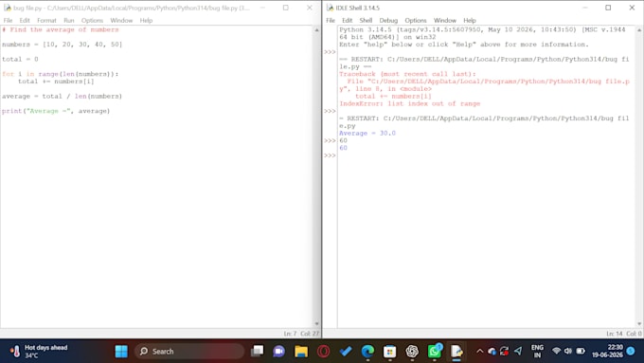Open File menu in bug file.py editor
The width and height of the screenshot is (644, 363).
coord(8,20)
